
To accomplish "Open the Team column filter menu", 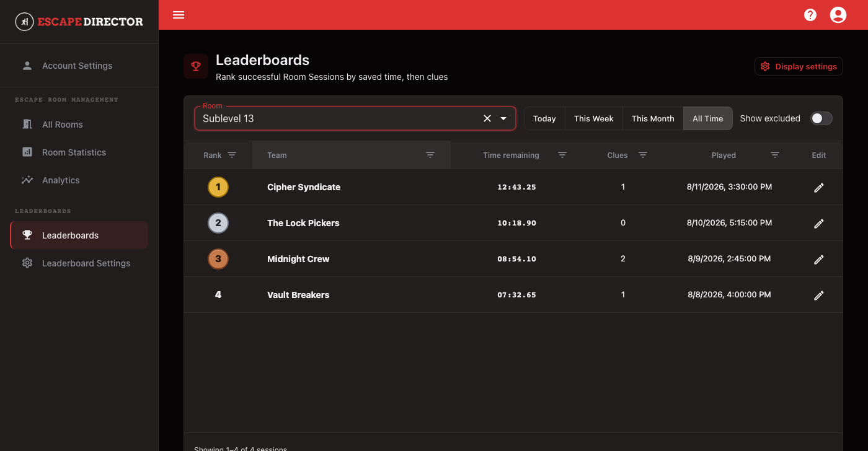I will (x=430, y=155).
